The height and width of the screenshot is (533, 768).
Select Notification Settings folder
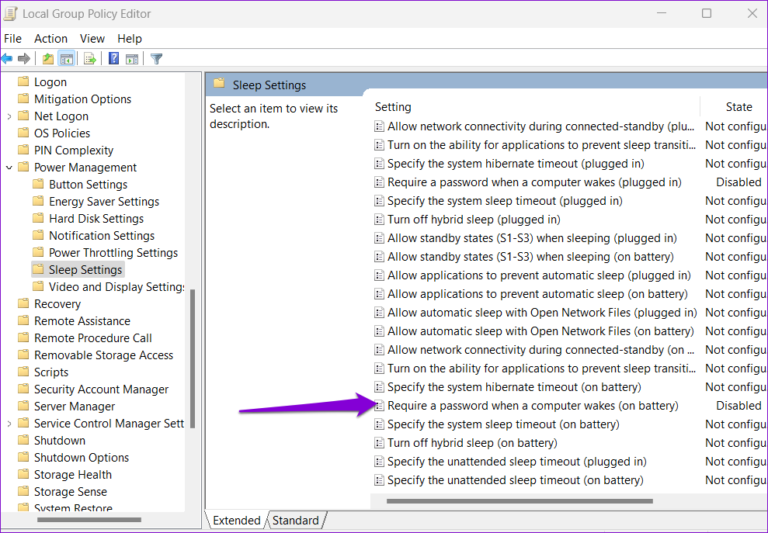click(x=101, y=236)
